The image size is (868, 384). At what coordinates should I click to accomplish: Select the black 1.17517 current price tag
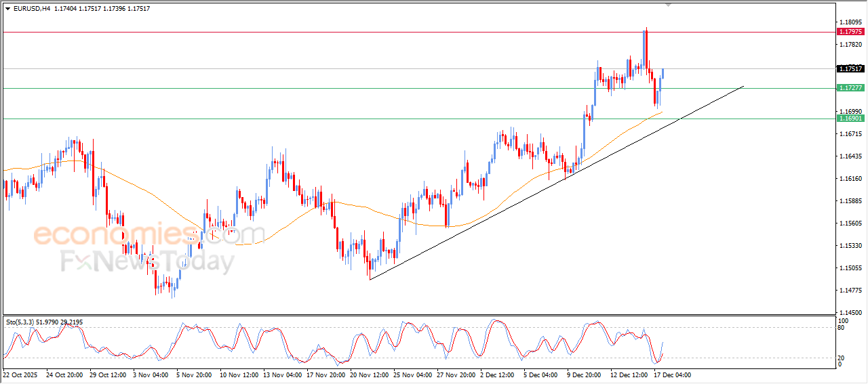coord(850,68)
